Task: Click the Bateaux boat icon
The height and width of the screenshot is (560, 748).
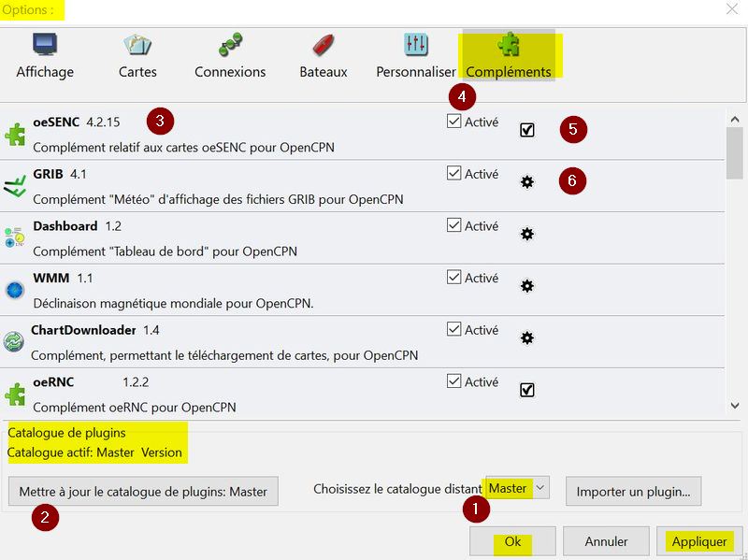Action: click(x=324, y=45)
